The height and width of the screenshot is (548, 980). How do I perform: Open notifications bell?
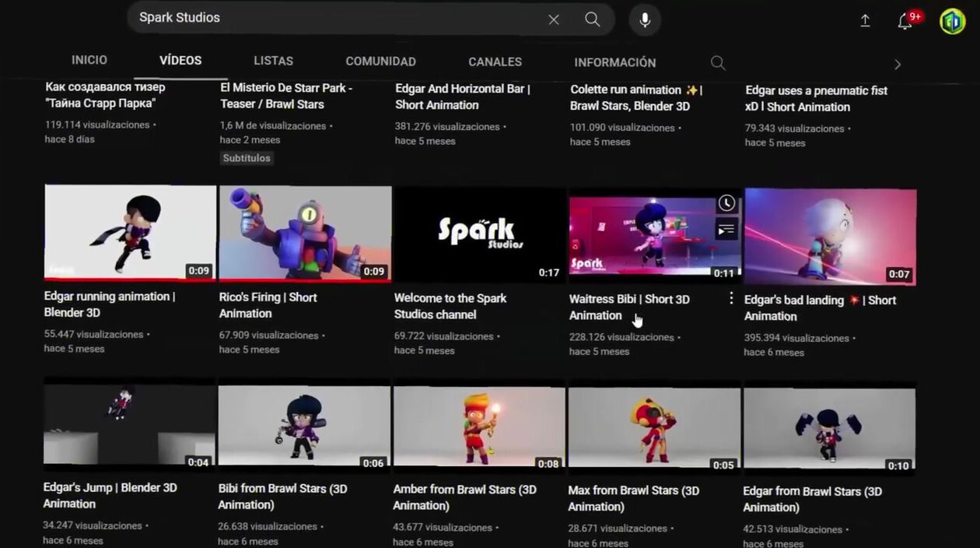(905, 21)
